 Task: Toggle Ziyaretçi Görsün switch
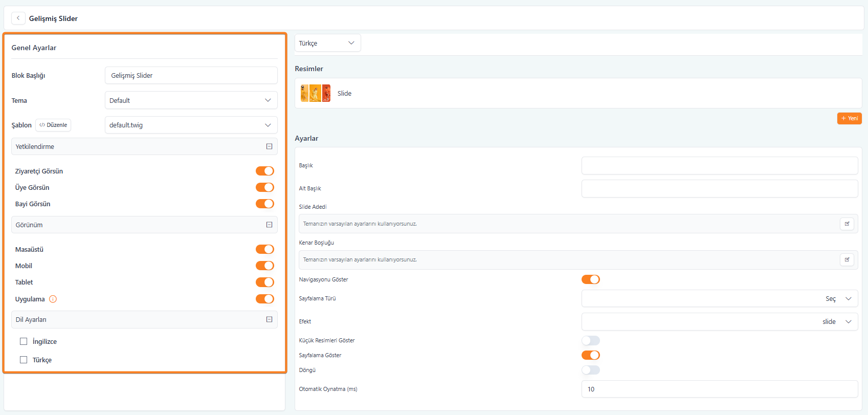point(265,171)
